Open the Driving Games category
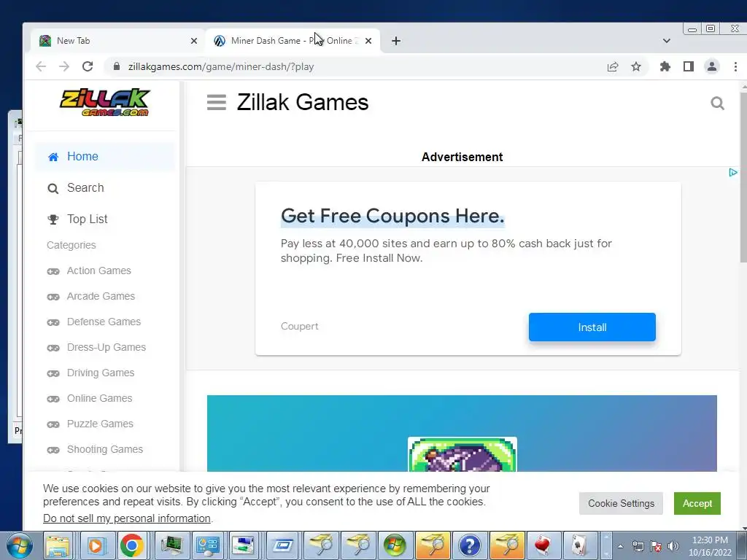Image resolution: width=747 pixels, height=560 pixels. pos(90,373)
